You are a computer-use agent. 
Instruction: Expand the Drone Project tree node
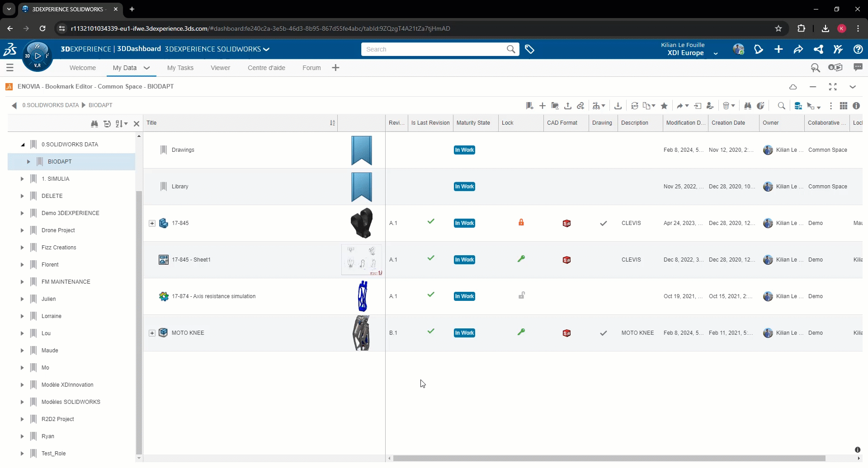tap(22, 230)
